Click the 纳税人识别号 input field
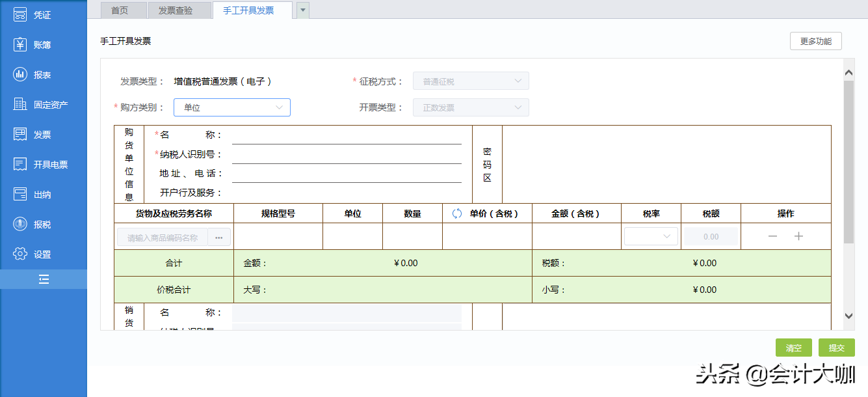 [x=345, y=155]
